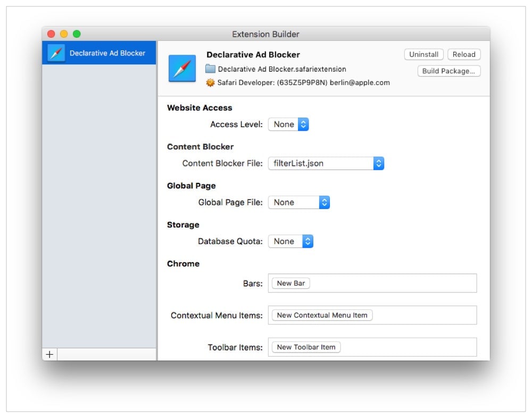
Task: Open the Database Quota dropdown
Action: (291, 241)
